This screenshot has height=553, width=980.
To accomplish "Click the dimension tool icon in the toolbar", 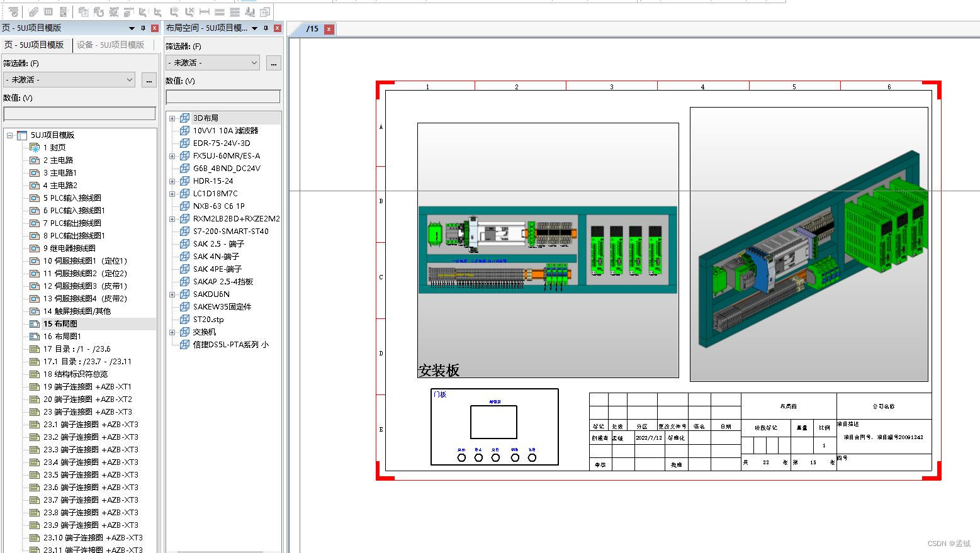I will click(x=205, y=12).
